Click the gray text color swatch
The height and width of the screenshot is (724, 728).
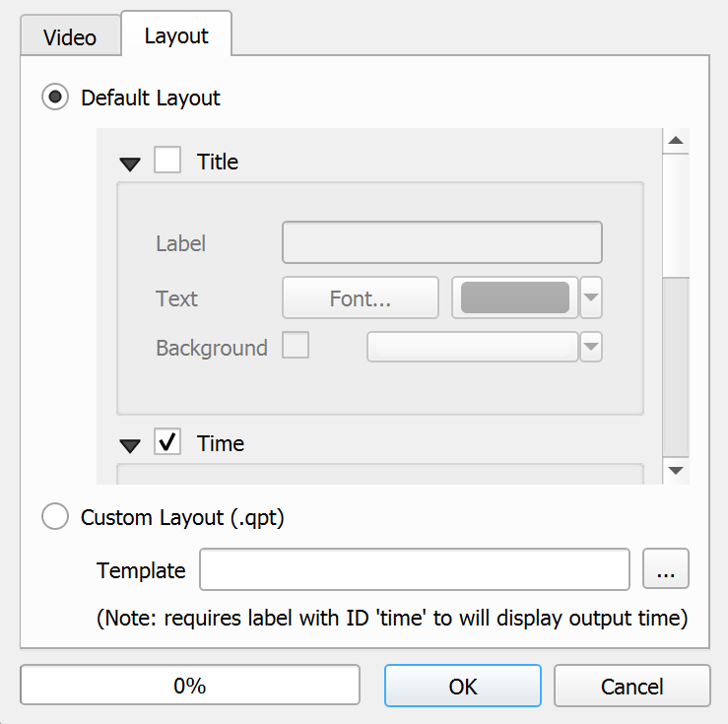tap(514, 298)
